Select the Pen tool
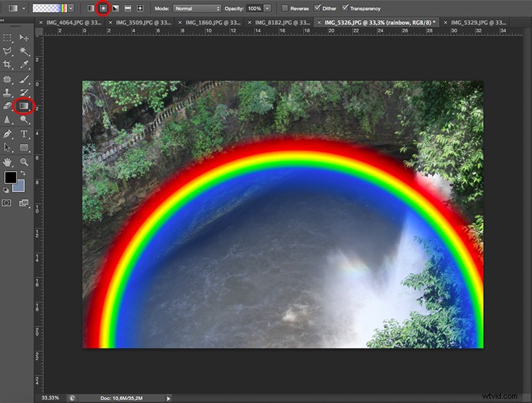The image size is (532, 403). point(7,134)
